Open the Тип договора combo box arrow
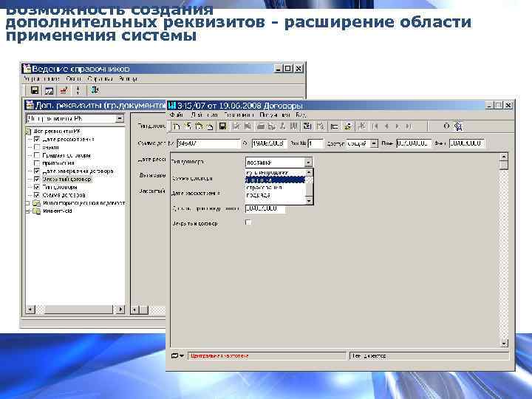 click(x=308, y=163)
